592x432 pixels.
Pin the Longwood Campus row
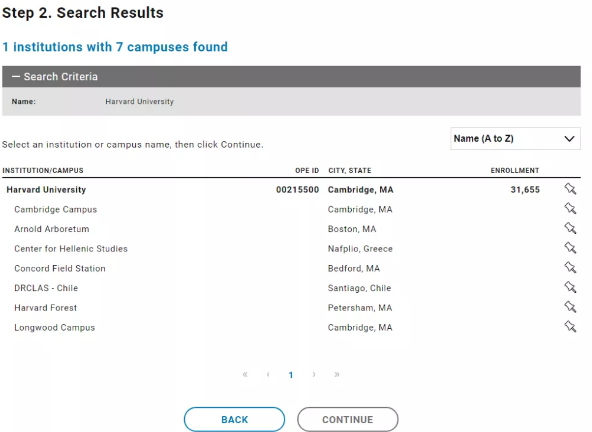click(570, 327)
